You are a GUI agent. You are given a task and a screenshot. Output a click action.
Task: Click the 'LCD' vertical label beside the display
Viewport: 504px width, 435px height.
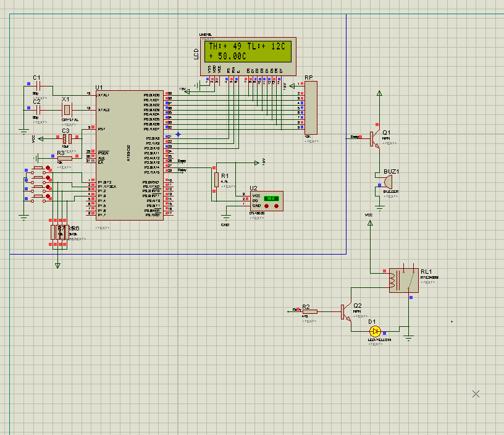[196, 54]
